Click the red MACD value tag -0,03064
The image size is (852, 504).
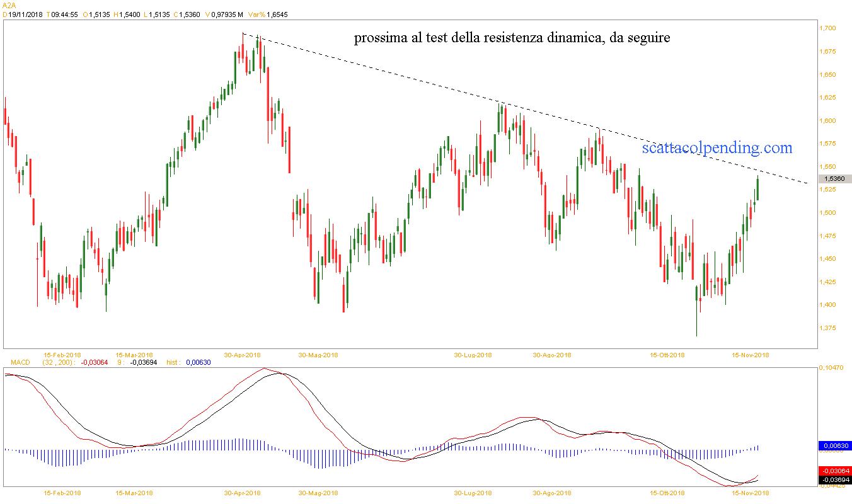[x=834, y=471]
